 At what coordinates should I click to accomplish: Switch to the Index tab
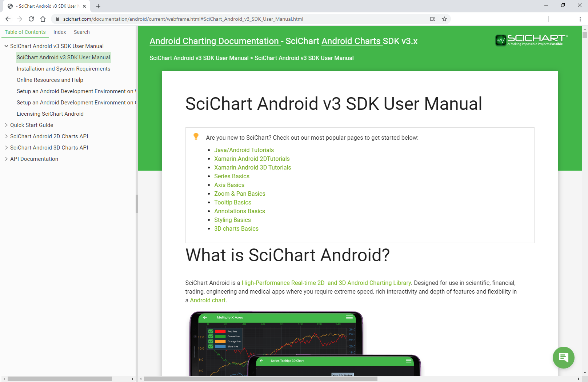point(60,32)
